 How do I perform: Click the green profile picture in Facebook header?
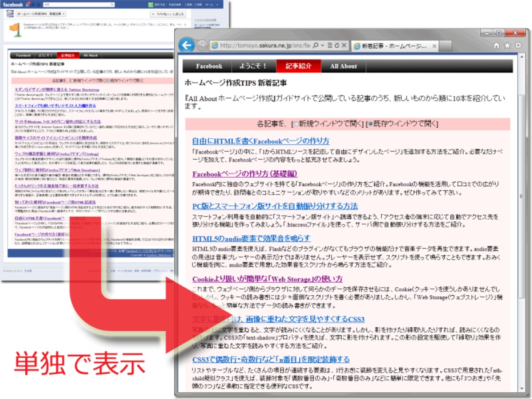pos(151,4)
